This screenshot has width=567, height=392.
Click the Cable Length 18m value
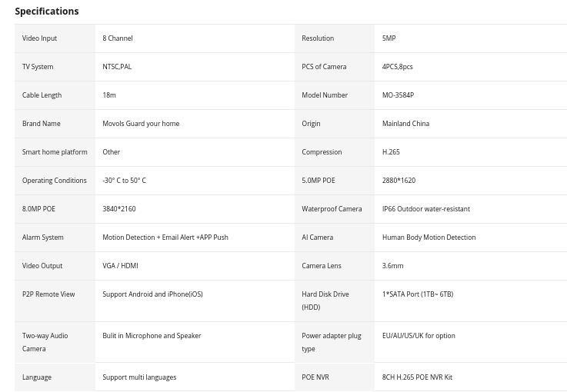tap(109, 95)
